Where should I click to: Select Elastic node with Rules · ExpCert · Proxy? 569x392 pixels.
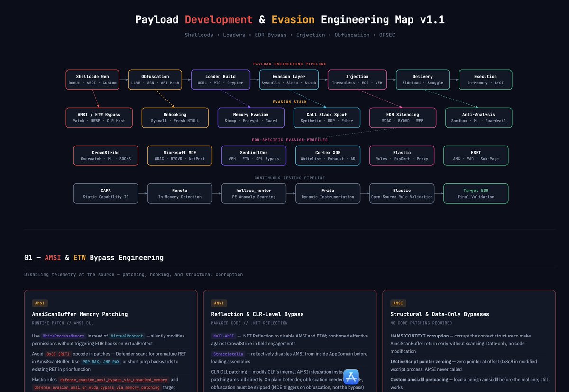pyautogui.click(x=402, y=155)
